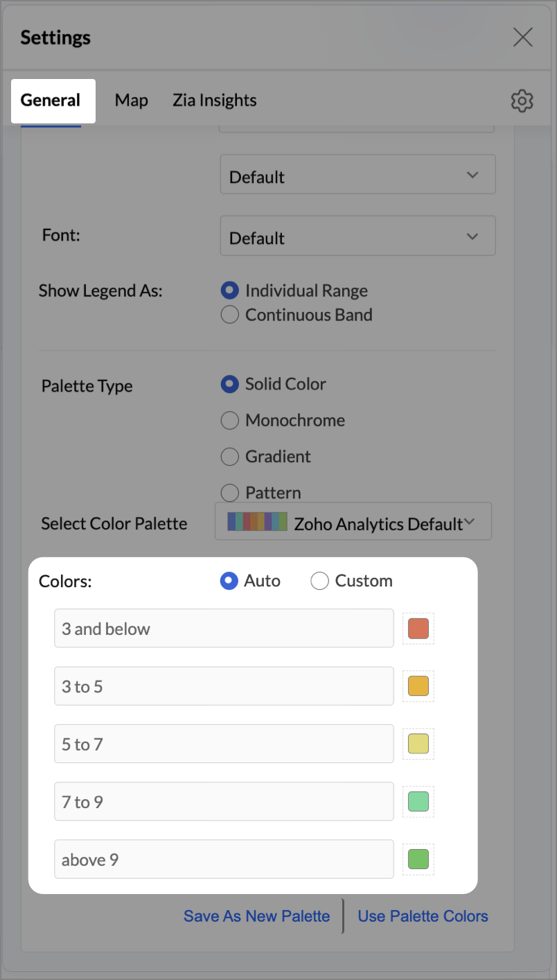Click the green swatch for above 9
Screen dimensions: 557x980
[x=418, y=859]
